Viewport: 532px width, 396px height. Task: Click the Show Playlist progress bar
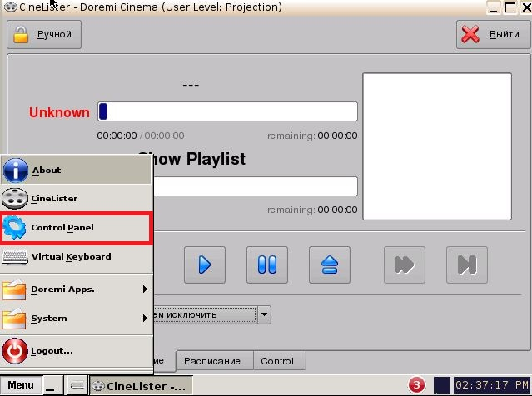coord(256,186)
